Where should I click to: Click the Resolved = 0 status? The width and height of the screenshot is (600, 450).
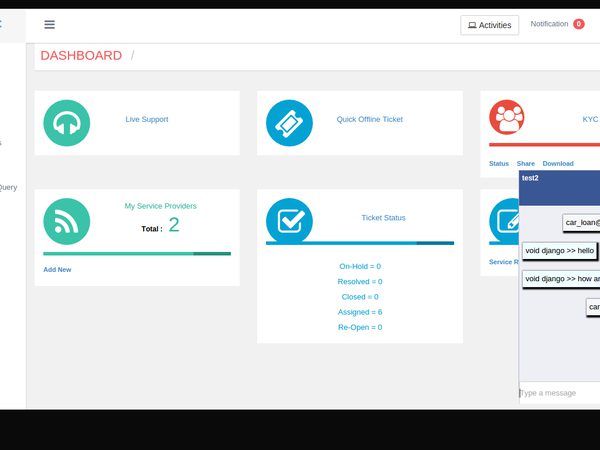(x=360, y=282)
